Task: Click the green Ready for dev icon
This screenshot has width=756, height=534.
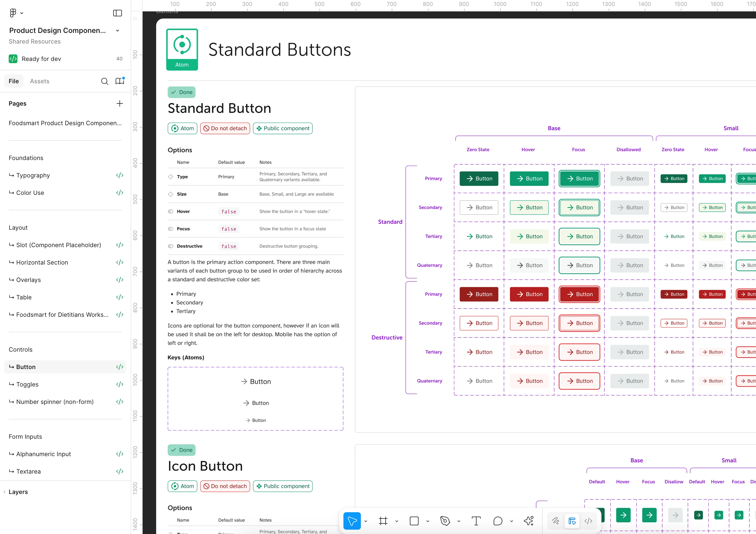Action: 13,59
